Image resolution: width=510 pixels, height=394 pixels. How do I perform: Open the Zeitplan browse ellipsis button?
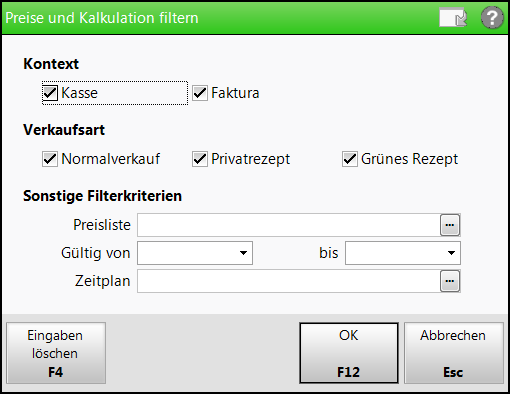450,281
